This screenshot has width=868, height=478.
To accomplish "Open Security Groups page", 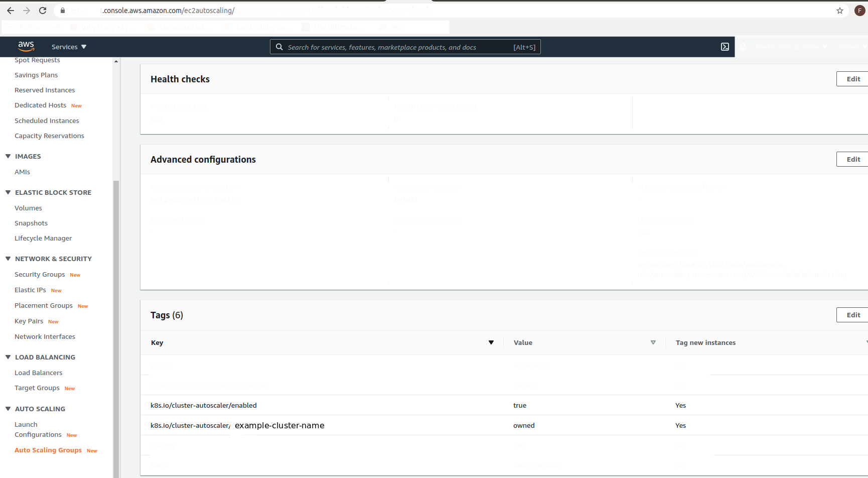I will click(40, 274).
